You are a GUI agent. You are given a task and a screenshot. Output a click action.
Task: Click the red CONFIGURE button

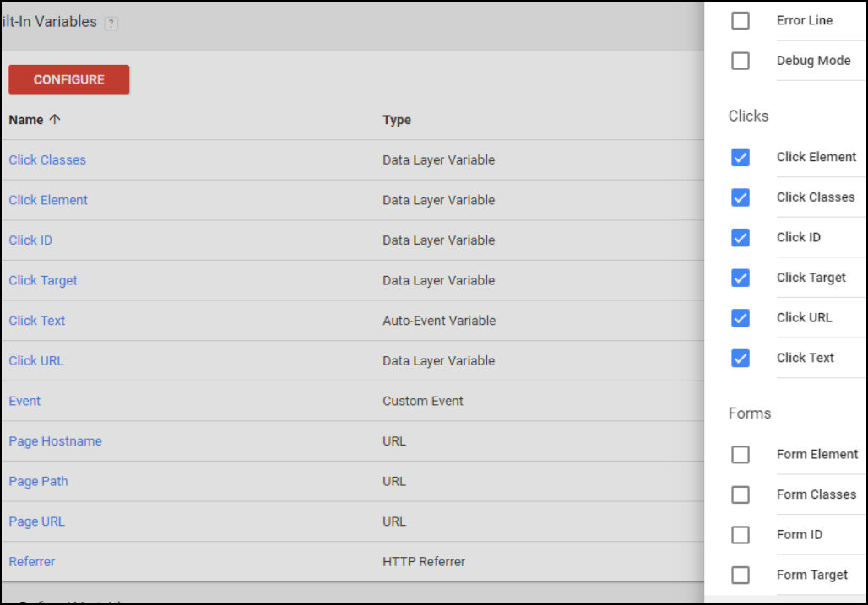pyautogui.click(x=68, y=79)
